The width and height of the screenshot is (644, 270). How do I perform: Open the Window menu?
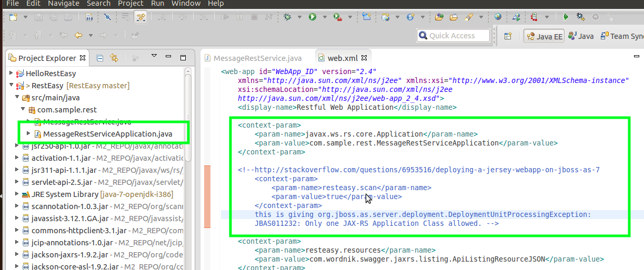186,4
